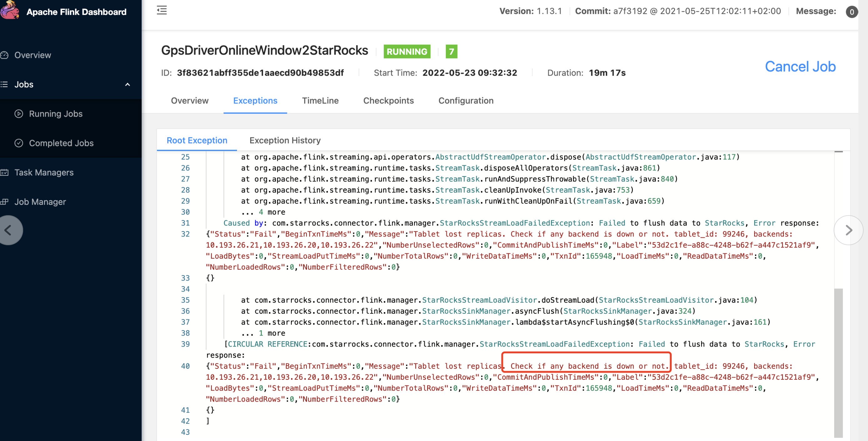Viewport: 868px width, 441px height.
Task: Click the Overview dashboard icon in sidebar
Action: [5, 55]
